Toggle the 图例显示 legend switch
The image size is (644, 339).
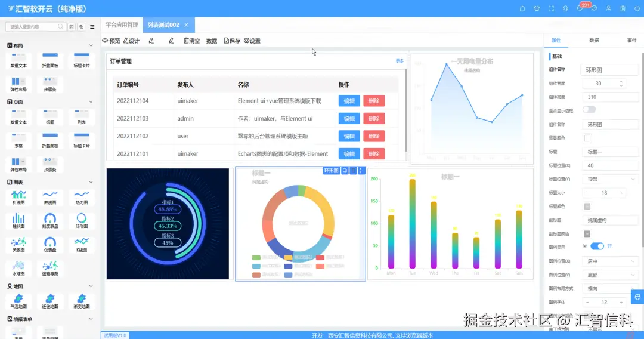(x=597, y=246)
